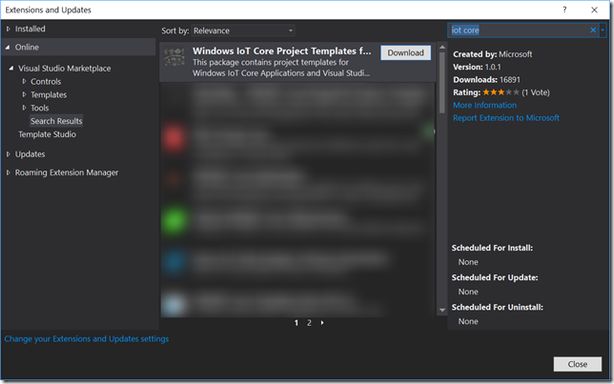Click the Windows IoT Core templates extension icon
Screen dimensions: 614x384
pos(174,58)
